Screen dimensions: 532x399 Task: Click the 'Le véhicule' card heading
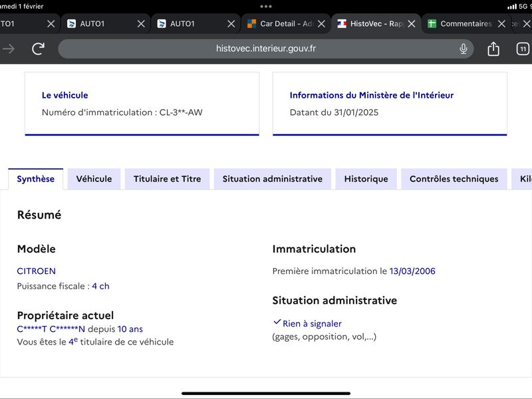pos(65,95)
